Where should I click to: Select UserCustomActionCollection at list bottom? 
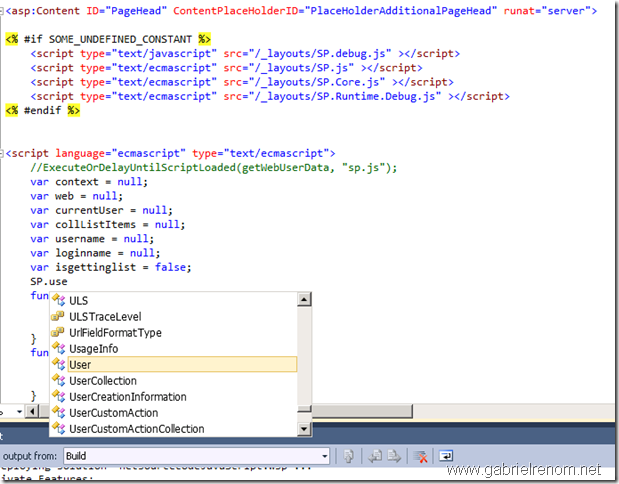[136, 428]
